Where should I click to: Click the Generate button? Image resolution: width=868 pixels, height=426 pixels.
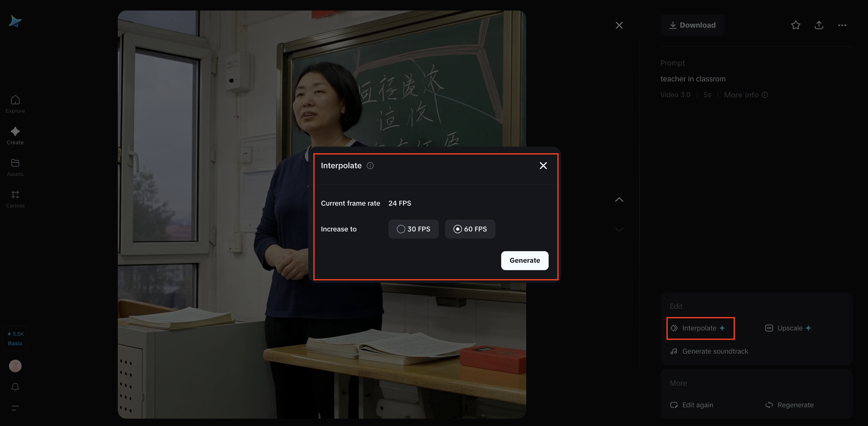pyautogui.click(x=524, y=260)
